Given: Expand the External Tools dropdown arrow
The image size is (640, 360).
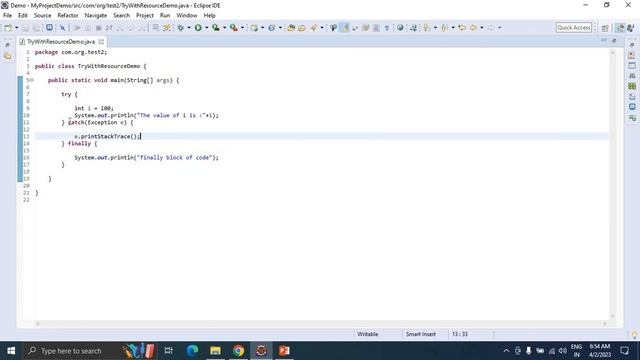Looking at the screenshot, I should 242,28.
